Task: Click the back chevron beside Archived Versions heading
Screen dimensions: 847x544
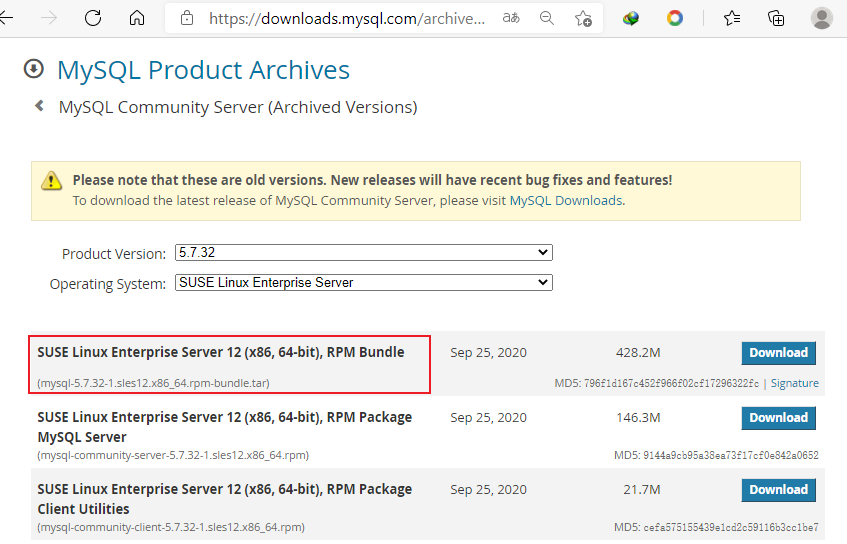Action: click(x=39, y=106)
